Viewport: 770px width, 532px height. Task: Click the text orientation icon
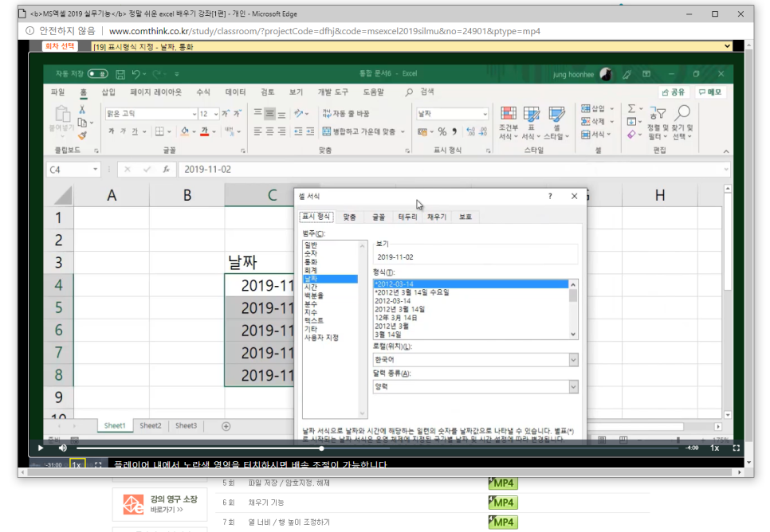(299, 113)
